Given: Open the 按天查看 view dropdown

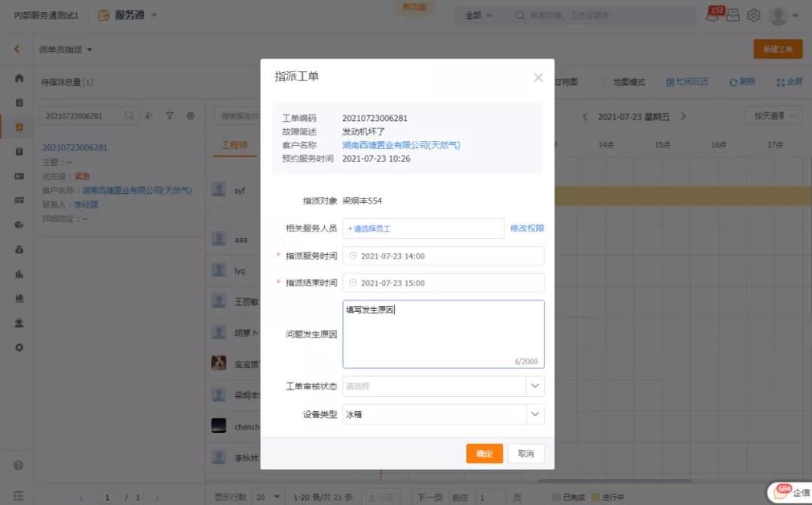Looking at the screenshot, I should click(x=774, y=116).
